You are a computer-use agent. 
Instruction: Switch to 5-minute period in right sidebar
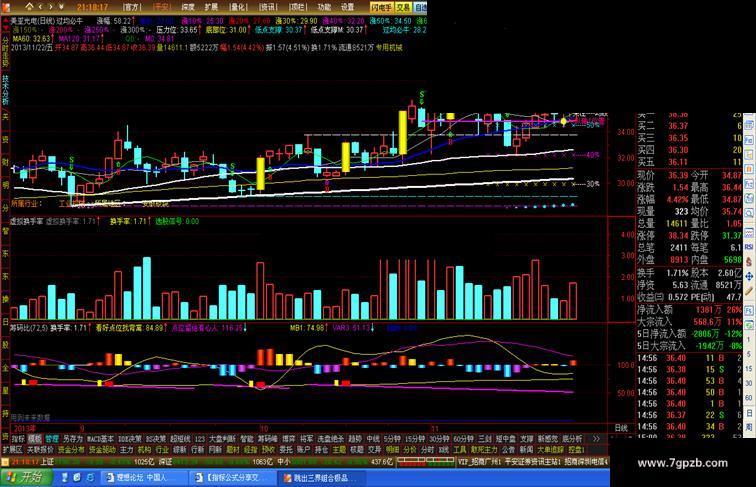click(749, 354)
